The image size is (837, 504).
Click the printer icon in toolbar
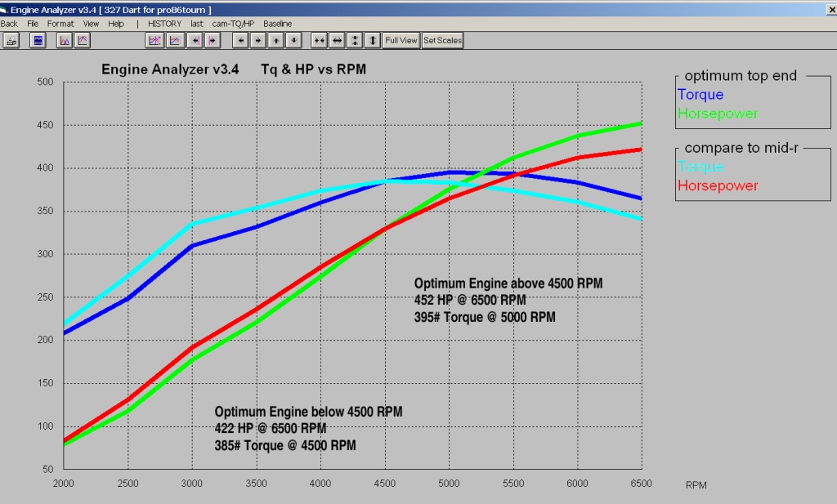point(11,41)
